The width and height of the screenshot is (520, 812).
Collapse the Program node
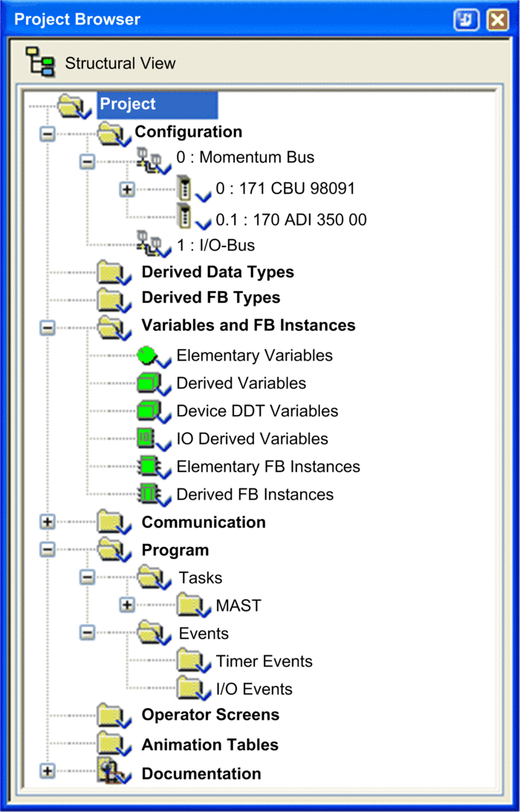click(x=48, y=550)
